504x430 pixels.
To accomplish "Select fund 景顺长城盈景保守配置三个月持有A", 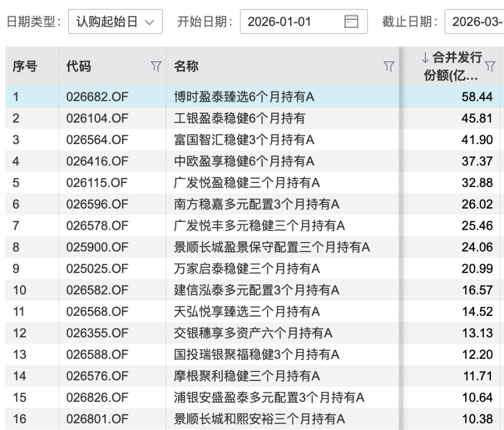I will [272, 247].
